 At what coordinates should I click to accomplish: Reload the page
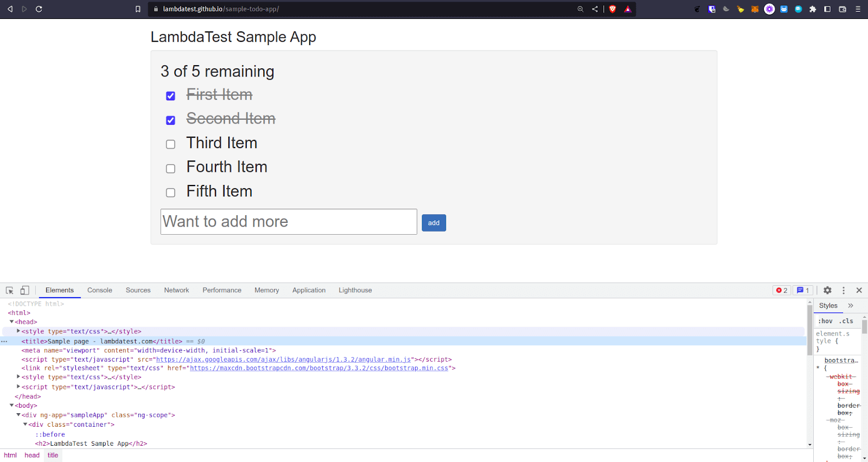39,9
